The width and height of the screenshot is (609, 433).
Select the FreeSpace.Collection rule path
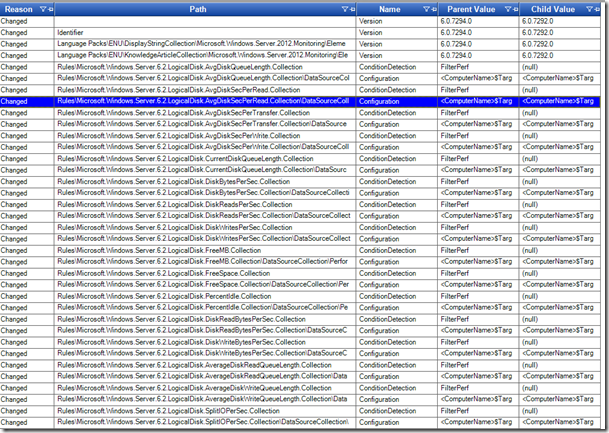[205, 273]
